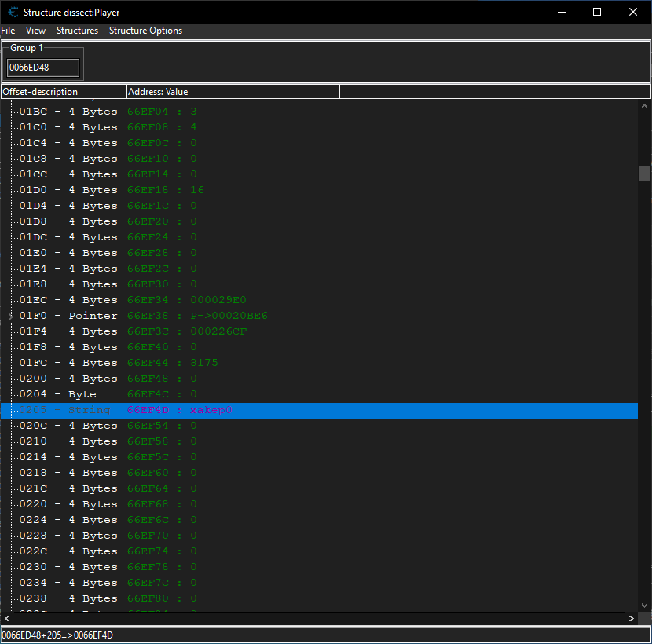Click the Address: Value column header
This screenshot has height=644, width=652.
(x=232, y=92)
